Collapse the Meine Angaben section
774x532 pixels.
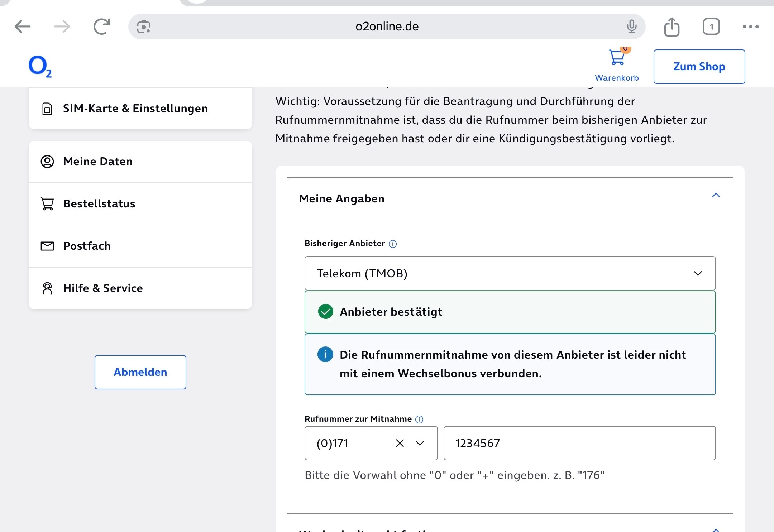[716, 196]
